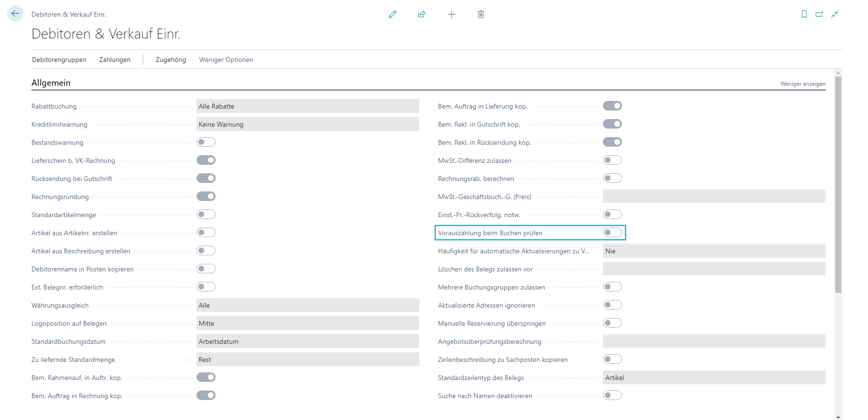Toggle Vorauszahlung beim Buchen prüfen

(x=612, y=233)
